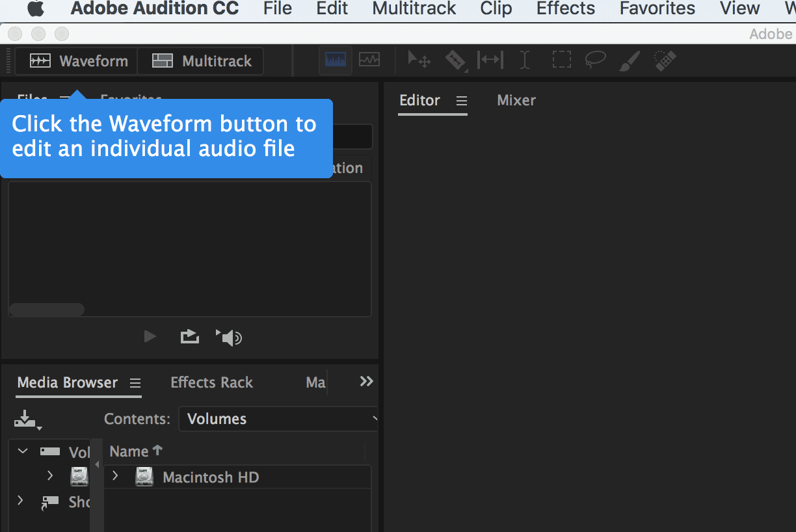Toggle the Spectral Pitch Display
The image size is (796, 532).
point(369,60)
